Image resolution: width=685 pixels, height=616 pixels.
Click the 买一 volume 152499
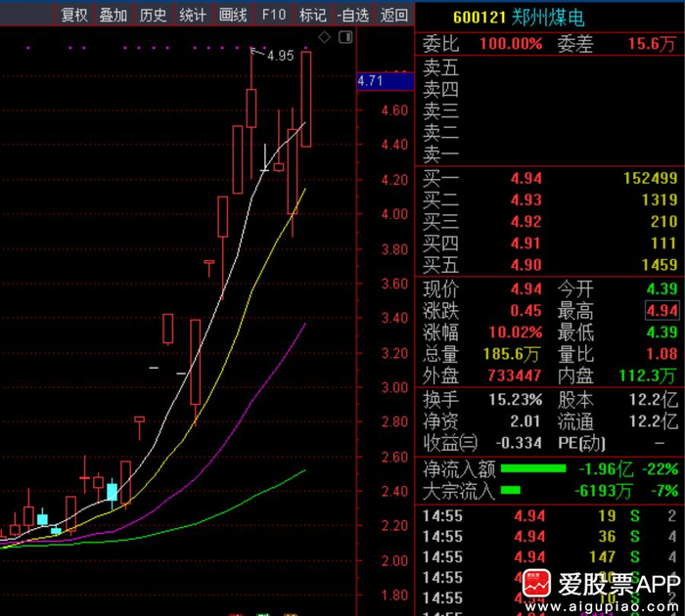(x=650, y=178)
